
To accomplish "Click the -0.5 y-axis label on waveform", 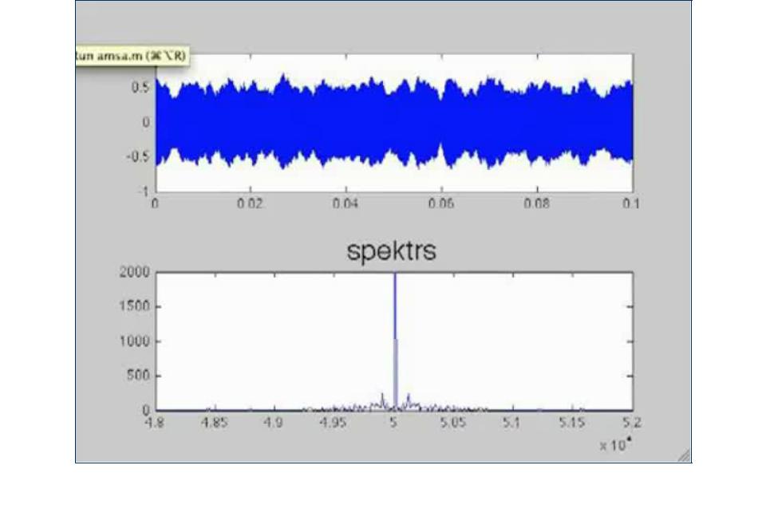I will coord(138,157).
